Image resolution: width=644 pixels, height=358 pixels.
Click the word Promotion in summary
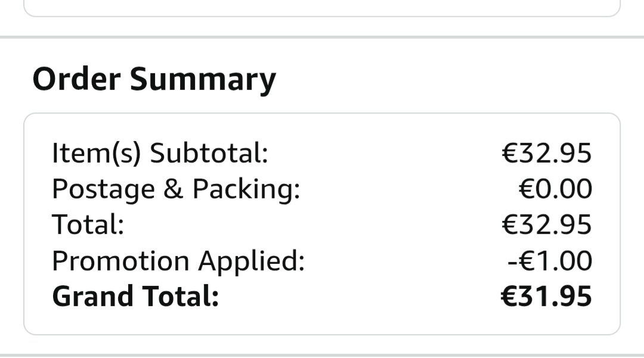pos(121,261)
